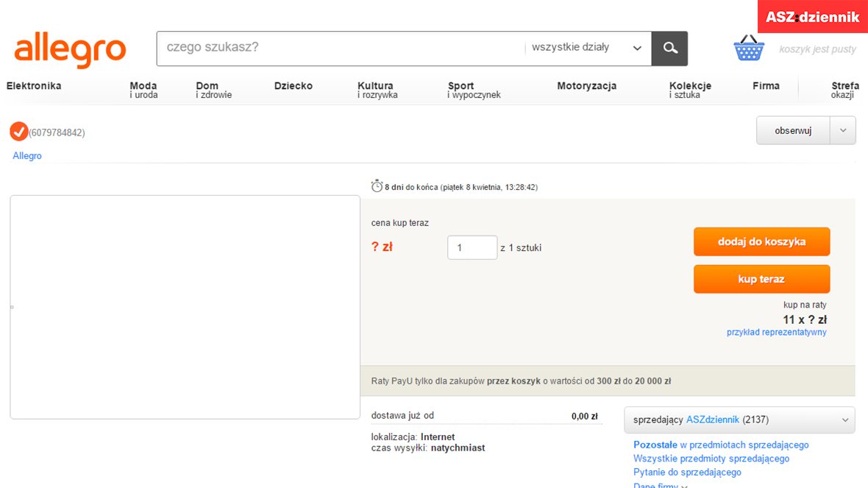Click the 'dodaj do koszyka' button
Image resolution: width=868 pixels, height=488 pixels.
762,241
